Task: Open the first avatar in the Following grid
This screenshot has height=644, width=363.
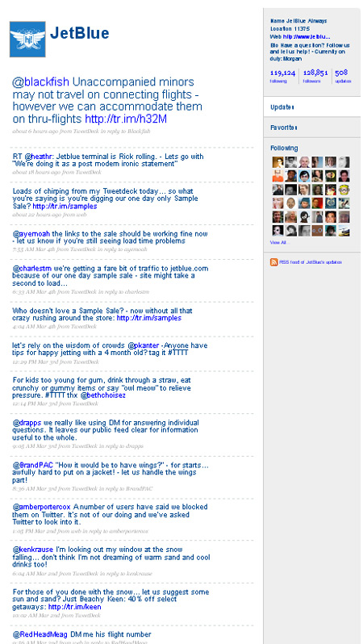Action: pyautogui.click(x=277, y=162)
